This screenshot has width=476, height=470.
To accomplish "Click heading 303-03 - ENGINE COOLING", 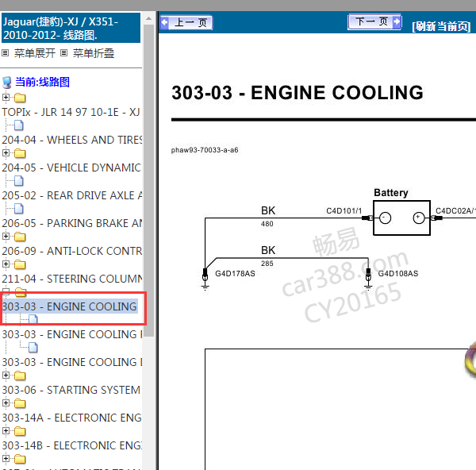I will pos(297,92).
